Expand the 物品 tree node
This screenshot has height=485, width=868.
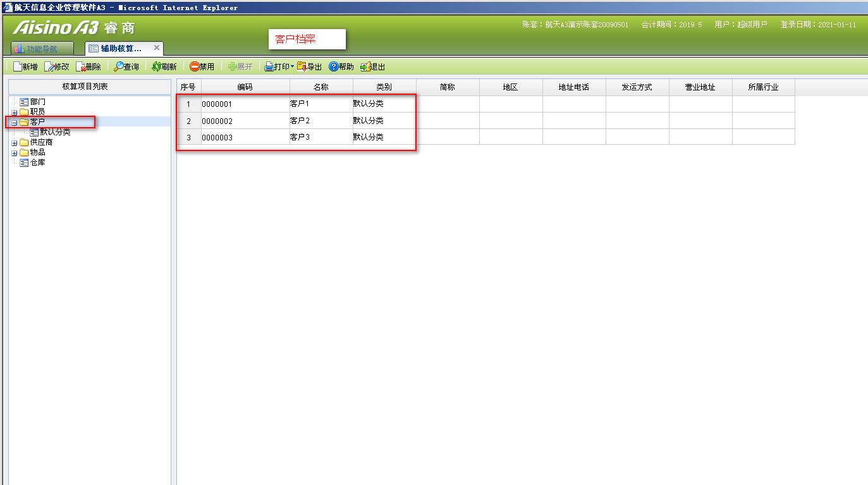(x=14, y=153)
